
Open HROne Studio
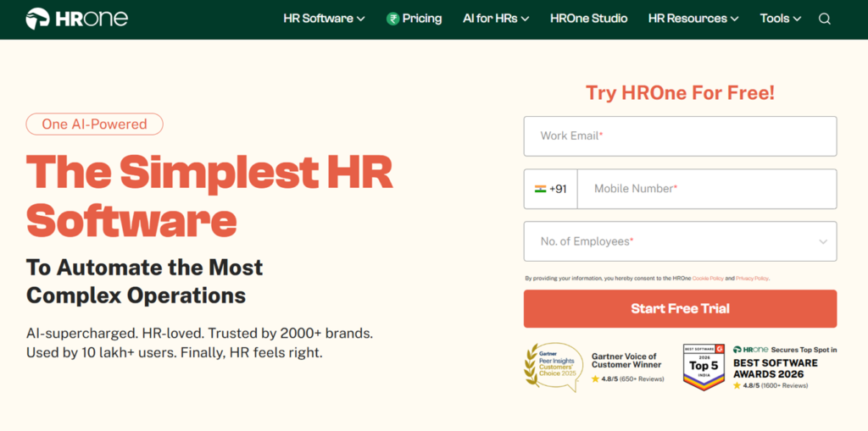pyautogui.click(x=588, y=19)
